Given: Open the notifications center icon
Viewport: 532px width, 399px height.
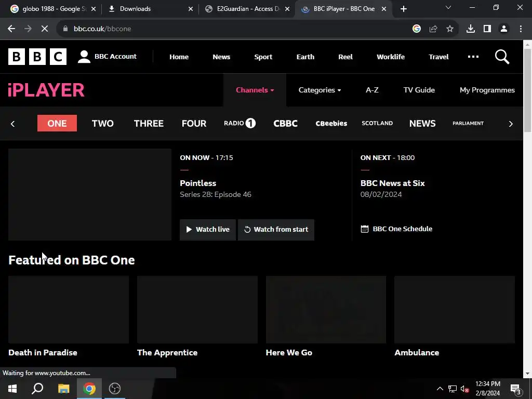Looking at the screenshot, I should (x=515, y=389).
